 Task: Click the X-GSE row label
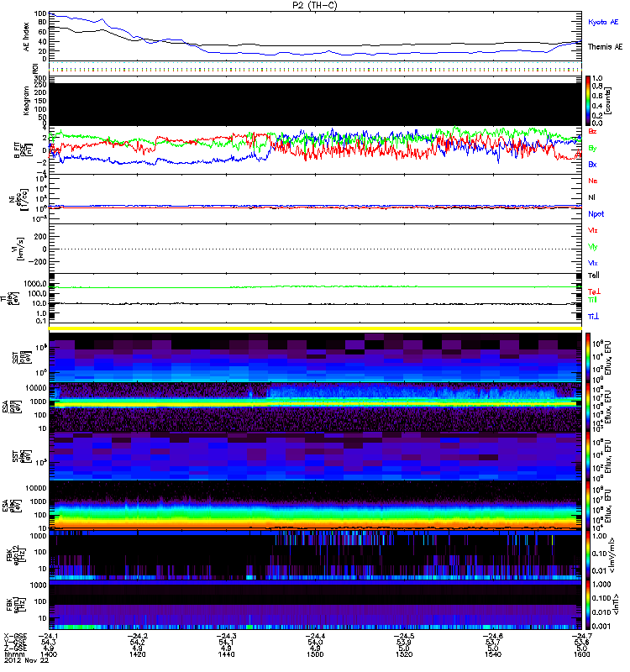(x=15, y=636)
